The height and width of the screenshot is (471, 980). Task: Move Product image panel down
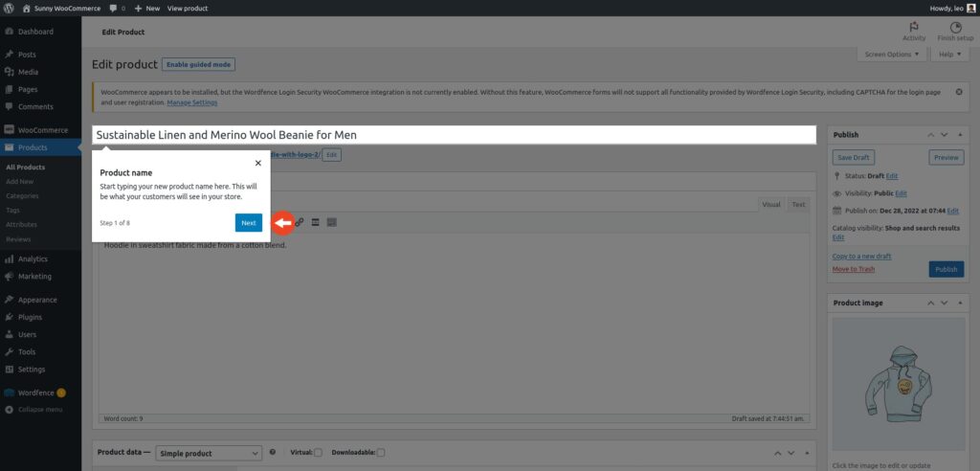945,303
